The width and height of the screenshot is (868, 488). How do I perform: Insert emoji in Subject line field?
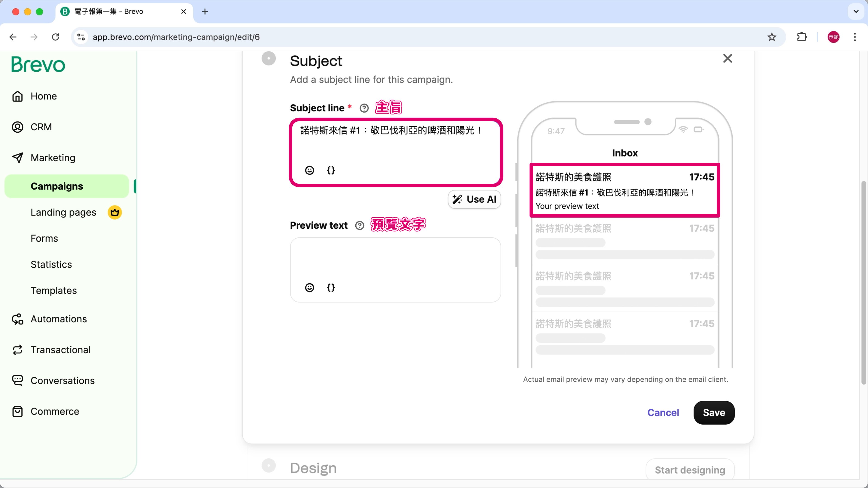(x=309, y=170)
